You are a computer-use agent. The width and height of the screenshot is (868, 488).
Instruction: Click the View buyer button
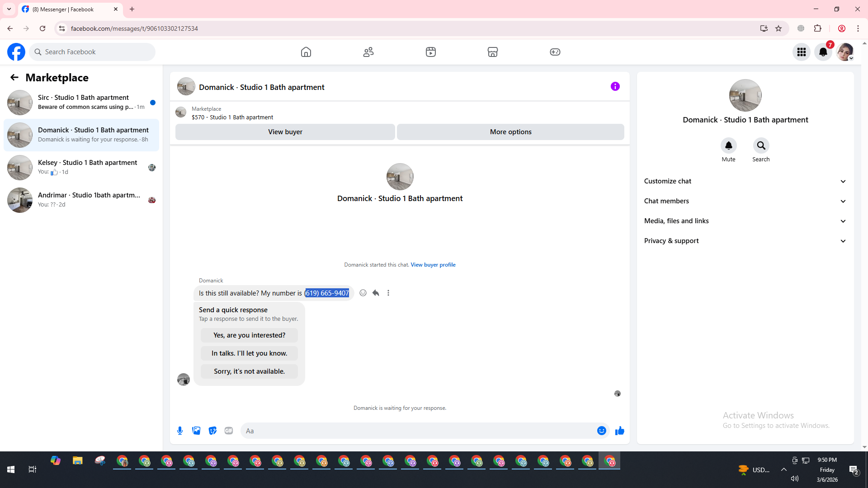click(285, 132)
